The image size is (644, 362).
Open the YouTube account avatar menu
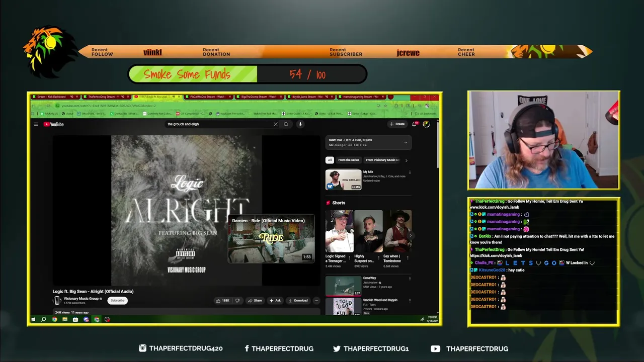point(426,124)
